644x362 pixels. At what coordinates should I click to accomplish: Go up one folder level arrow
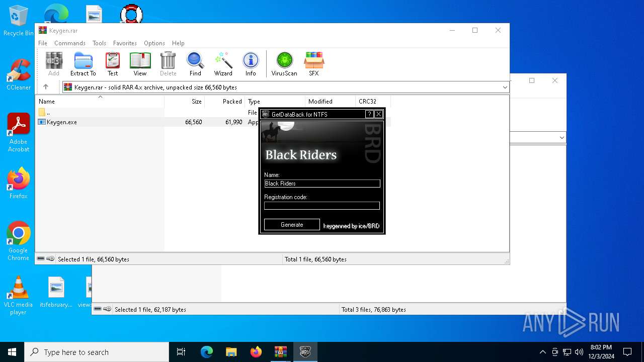pyautogui.click(x=46, y=87)
